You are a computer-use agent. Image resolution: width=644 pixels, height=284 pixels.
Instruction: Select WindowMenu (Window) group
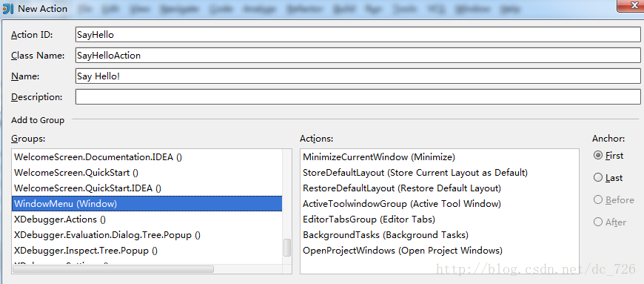point(147,204)
